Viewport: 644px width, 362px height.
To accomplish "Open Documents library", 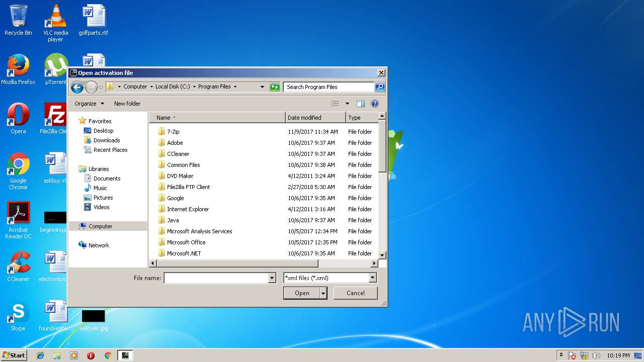I will click(107, 178).
